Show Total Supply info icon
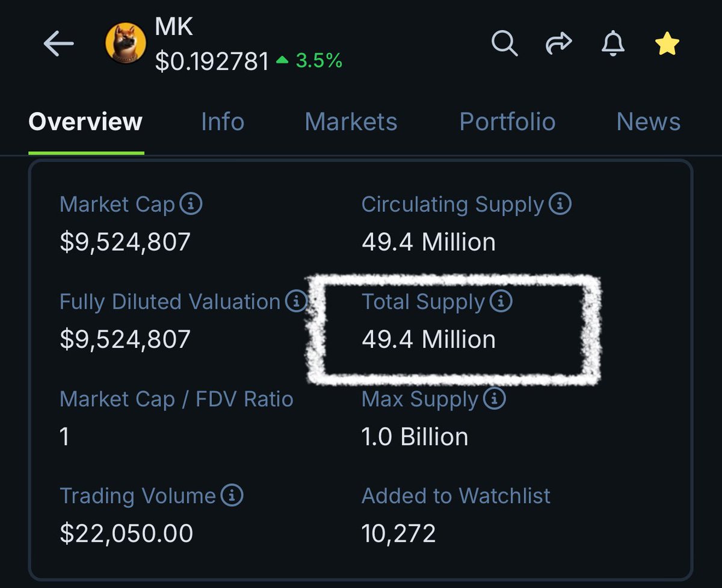 pyautogui.click(x=501, y=302)
